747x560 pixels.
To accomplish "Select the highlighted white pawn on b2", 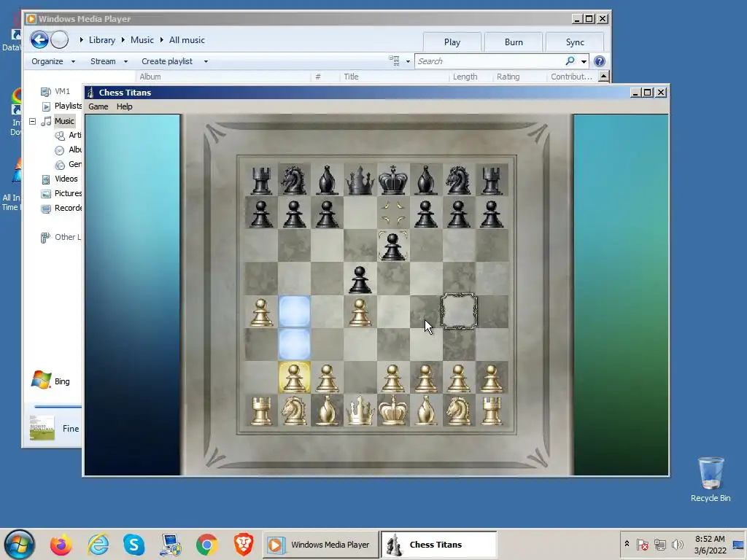I will (x=295, y=378).
